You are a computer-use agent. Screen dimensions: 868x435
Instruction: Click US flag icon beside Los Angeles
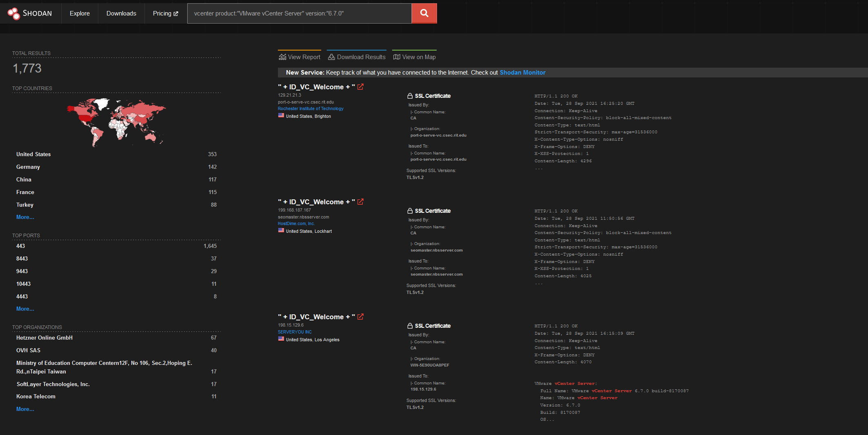[x=281, y=339]
